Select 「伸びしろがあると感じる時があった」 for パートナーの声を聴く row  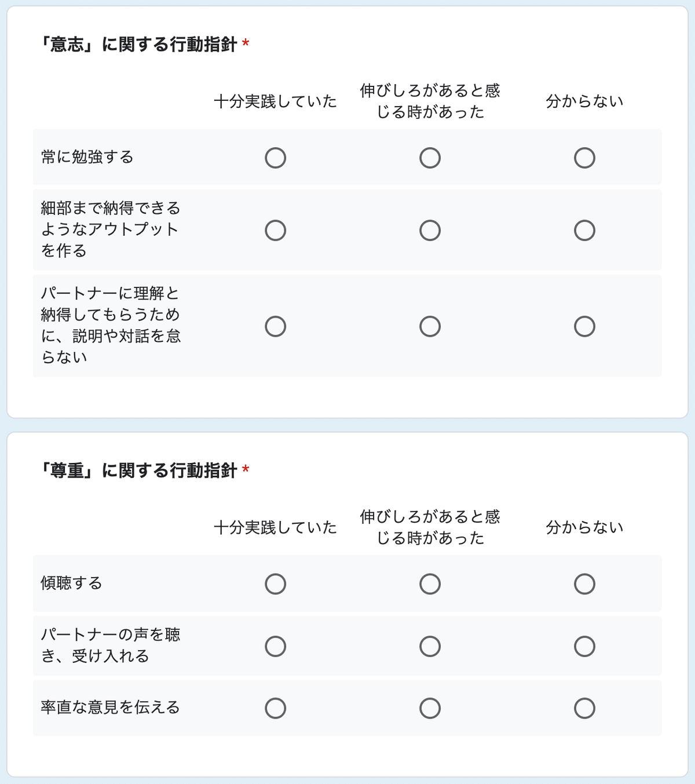point(429,646)
